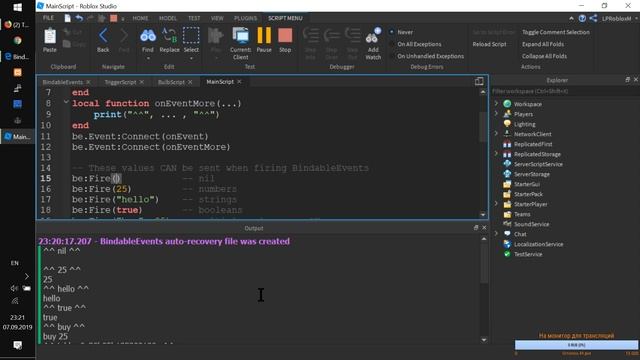The width and height of the screenshot is (640, 360).
Task: Click the share icon near username
Action: coord(593,18)
